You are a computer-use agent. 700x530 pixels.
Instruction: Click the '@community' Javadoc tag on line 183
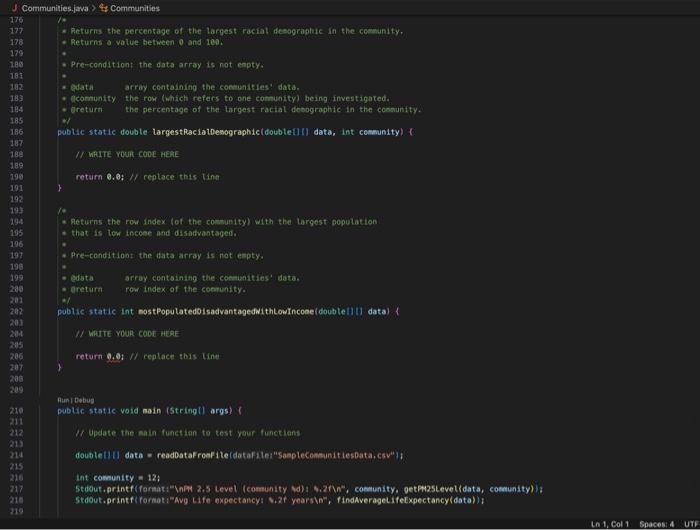point(93,98)
